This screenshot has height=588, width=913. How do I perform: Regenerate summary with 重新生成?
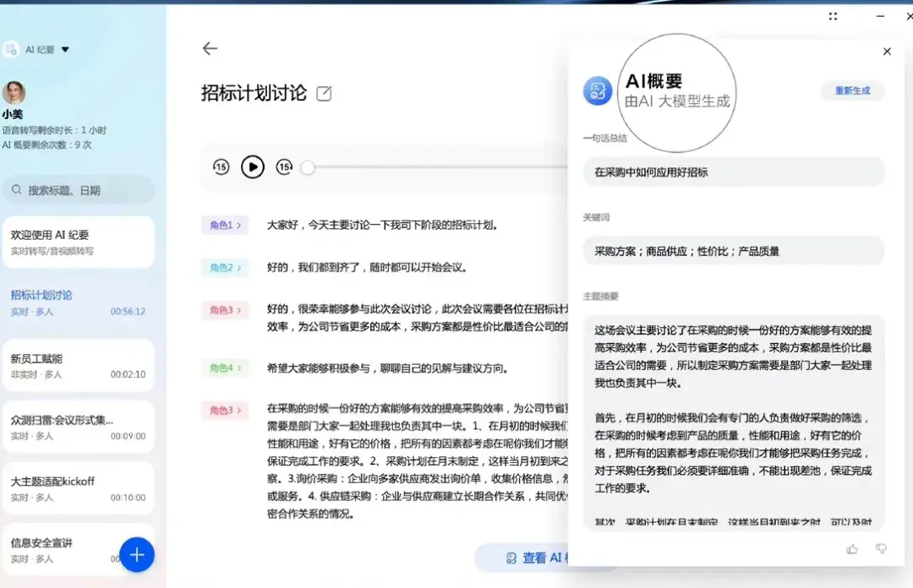pos(852,91)
